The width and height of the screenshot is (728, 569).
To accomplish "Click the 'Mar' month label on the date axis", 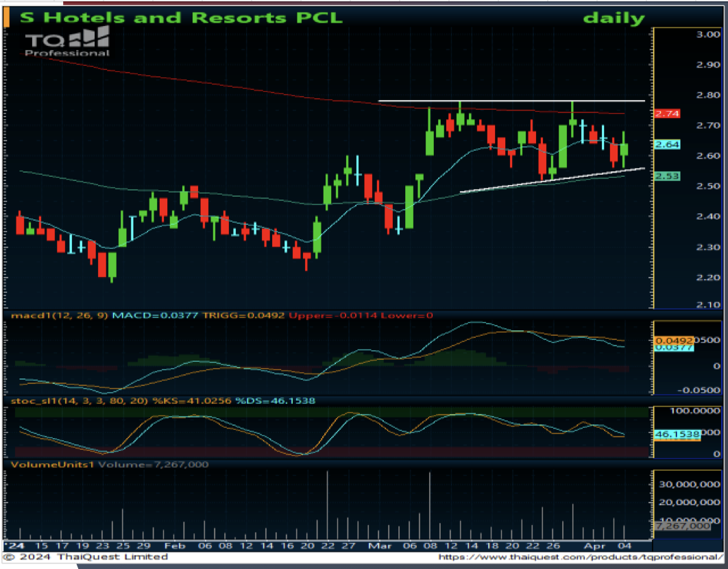I will [x=379, y=545].
